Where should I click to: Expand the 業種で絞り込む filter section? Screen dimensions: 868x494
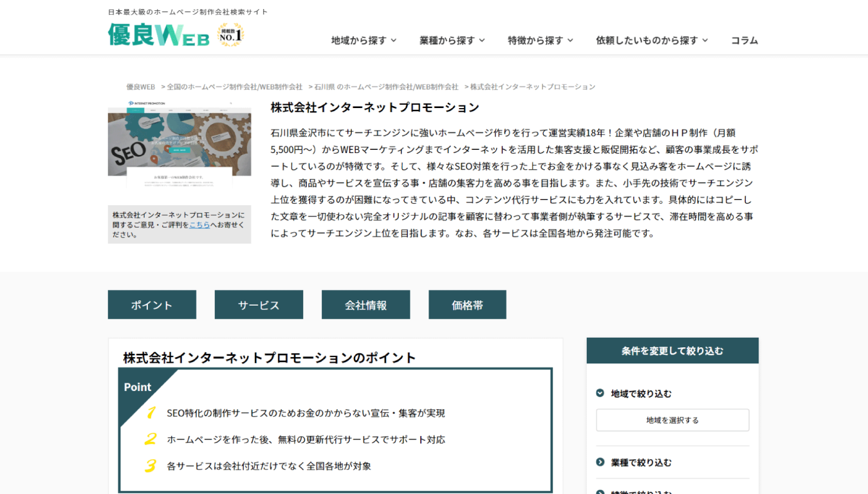pos(672,462)
